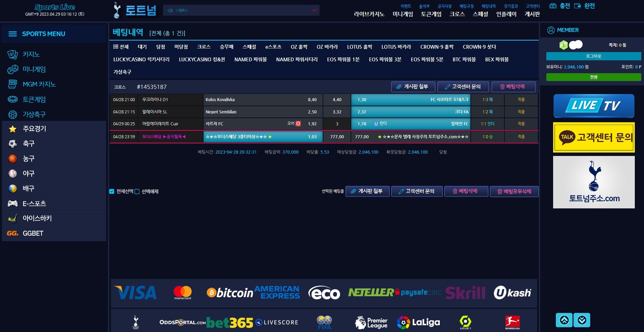The image size is (644, 332).
Task: Select the 승무패 filter tab
Action: coord(227,47)
